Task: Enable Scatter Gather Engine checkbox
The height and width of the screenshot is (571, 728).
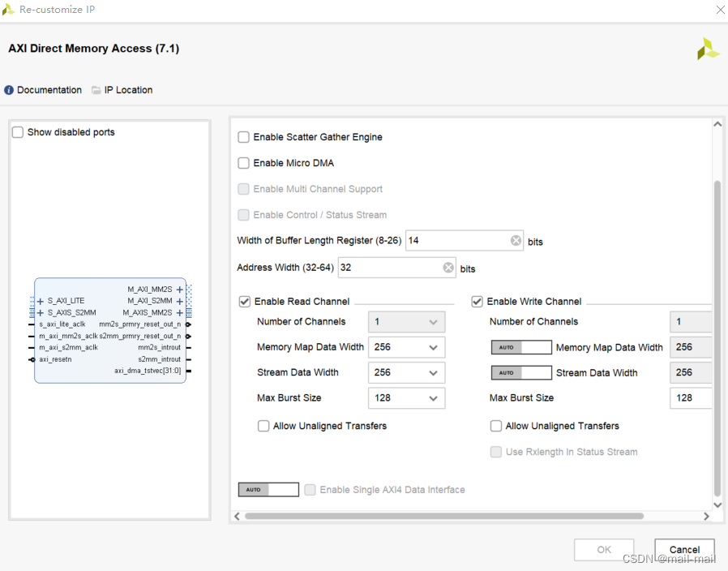Action: point(243,137)
